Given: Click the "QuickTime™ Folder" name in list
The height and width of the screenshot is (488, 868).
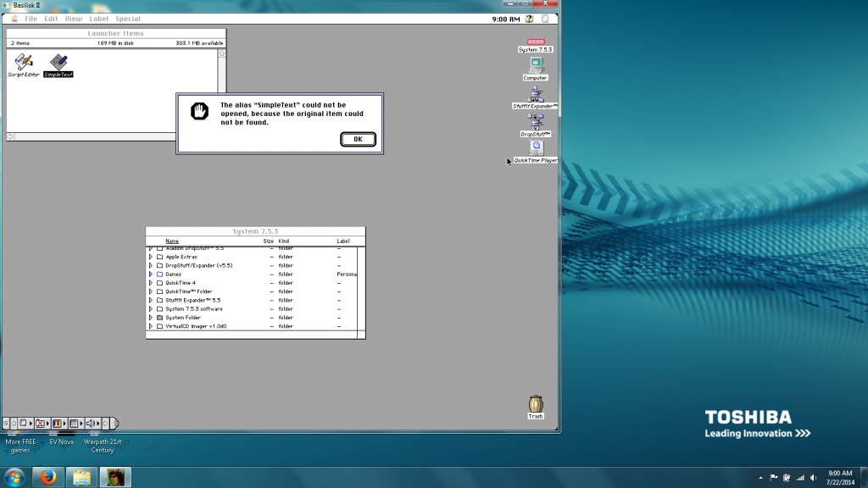Looking at the screenshot, I should (x=189, y=291).
